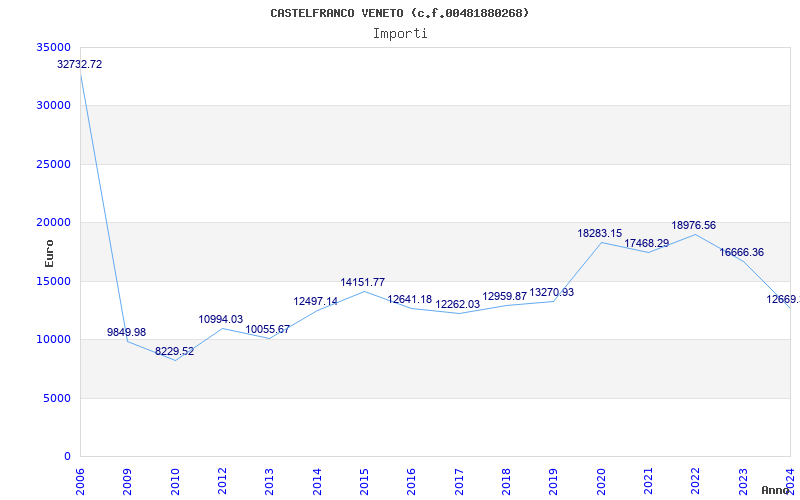
Task: Select the 9849.98 data label
Action: click(127, 332)
